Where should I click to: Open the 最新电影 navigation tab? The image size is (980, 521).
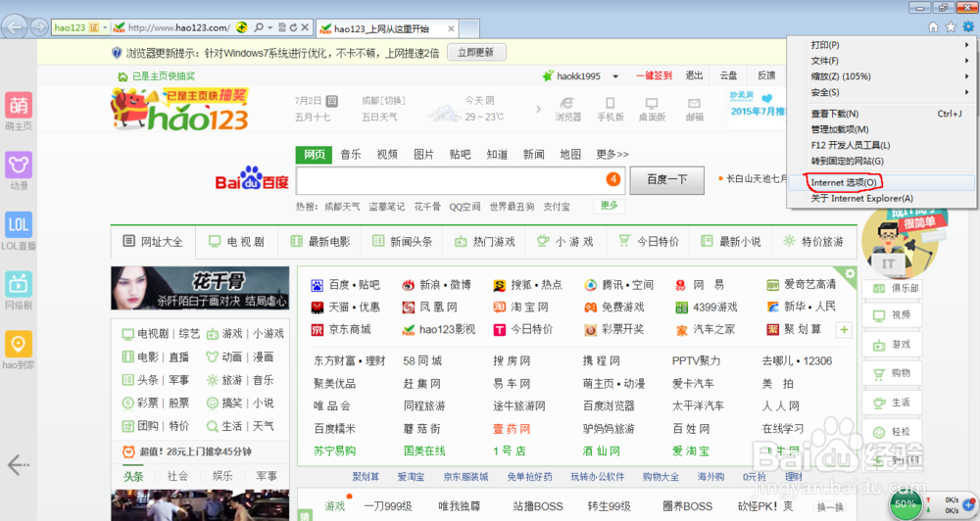(x=320, y=241)
